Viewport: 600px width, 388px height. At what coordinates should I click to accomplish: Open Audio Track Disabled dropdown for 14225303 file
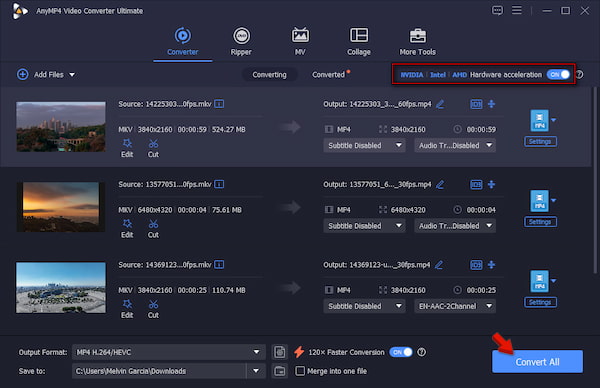click(x=455, y=145)
